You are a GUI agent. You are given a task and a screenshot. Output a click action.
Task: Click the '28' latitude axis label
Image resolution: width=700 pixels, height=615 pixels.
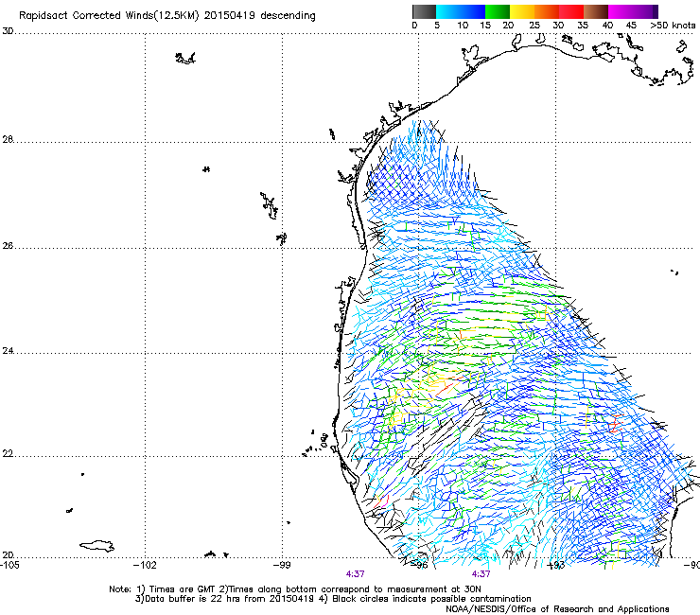pyautogui.click(x=8, y=139)
